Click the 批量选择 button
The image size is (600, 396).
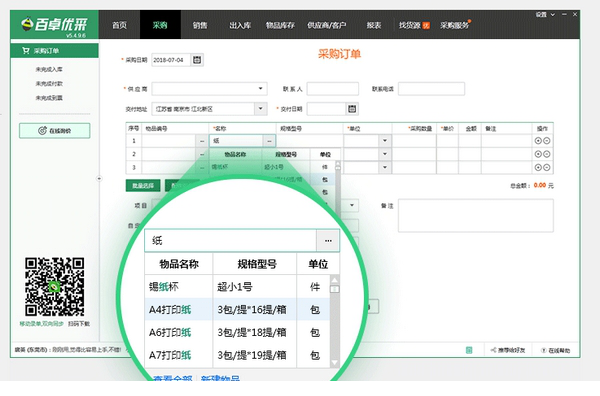click(x=143, y=186)
